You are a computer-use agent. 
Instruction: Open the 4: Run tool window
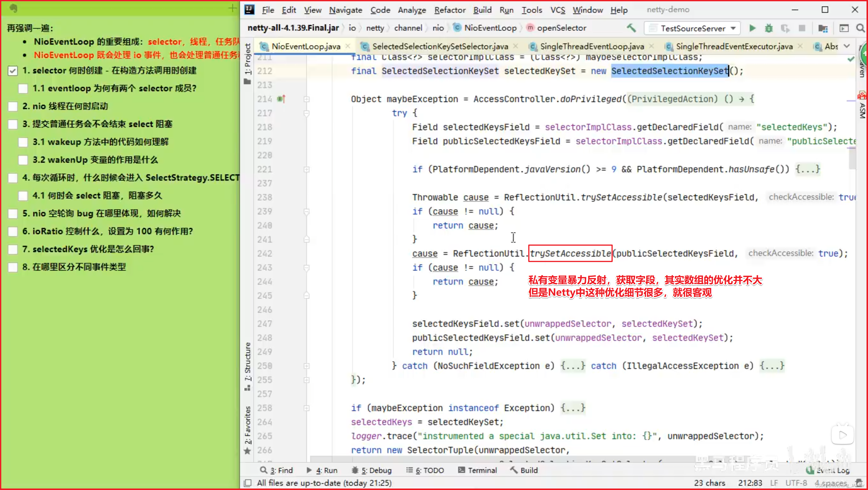322,470
